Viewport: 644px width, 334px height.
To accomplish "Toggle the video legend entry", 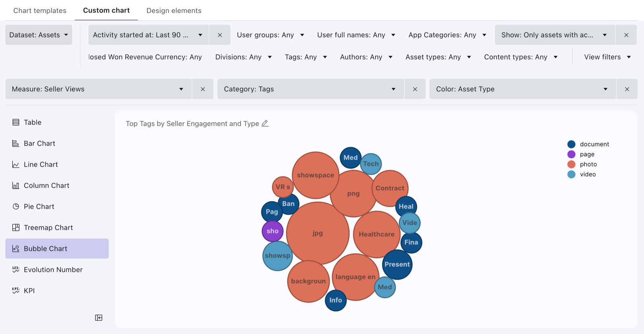I will (x=582, y=174).
